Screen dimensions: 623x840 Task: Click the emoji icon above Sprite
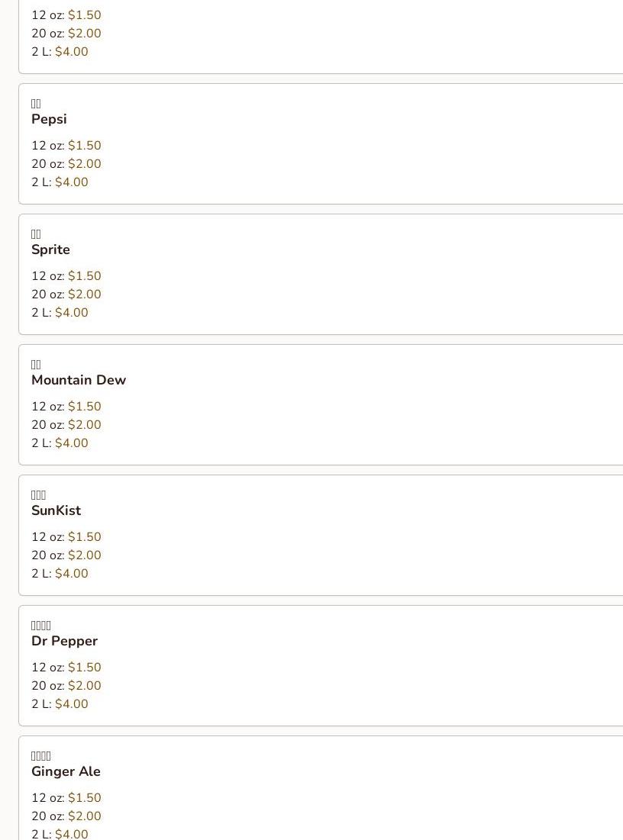coord(36,234)
